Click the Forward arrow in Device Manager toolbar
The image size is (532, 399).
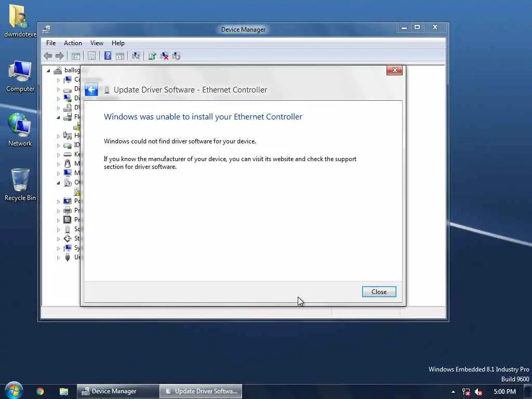coord(60,56)
